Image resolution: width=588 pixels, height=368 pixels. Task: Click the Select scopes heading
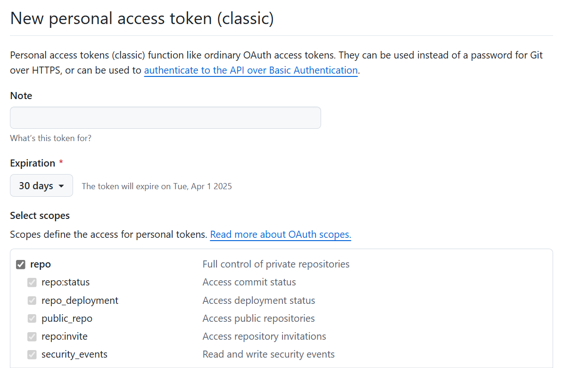tap(40, 216)
